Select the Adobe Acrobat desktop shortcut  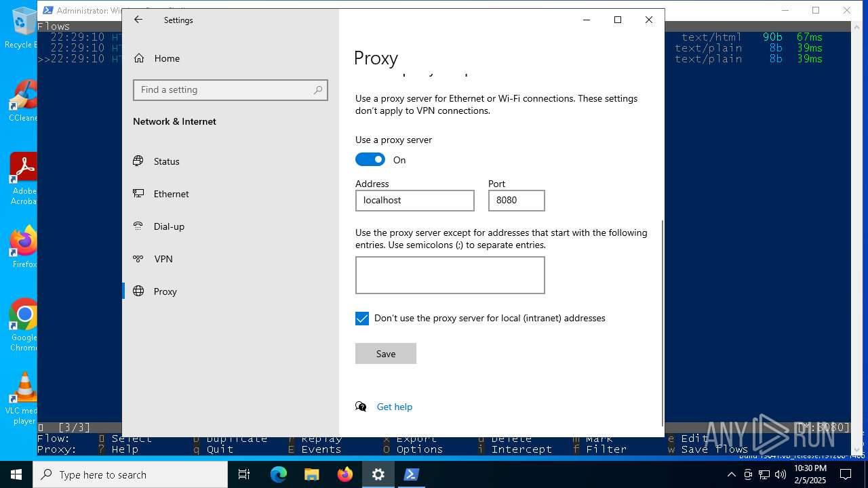coord(23,178)
